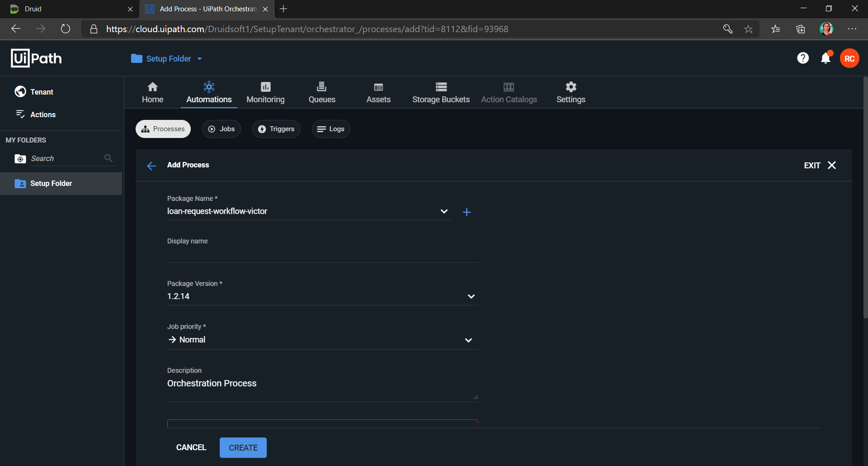Refresh the browser page

coord(66,29)
